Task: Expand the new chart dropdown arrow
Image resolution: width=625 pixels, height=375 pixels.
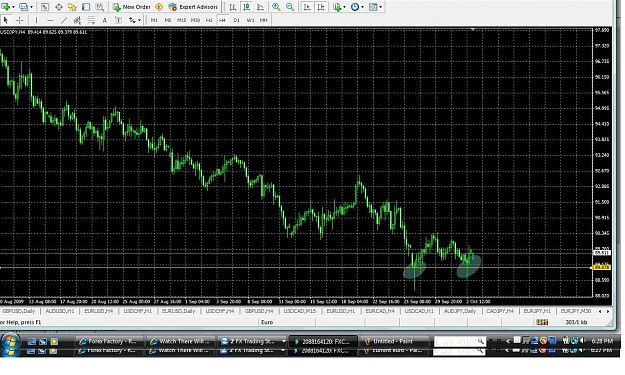Action: point(13,7)
